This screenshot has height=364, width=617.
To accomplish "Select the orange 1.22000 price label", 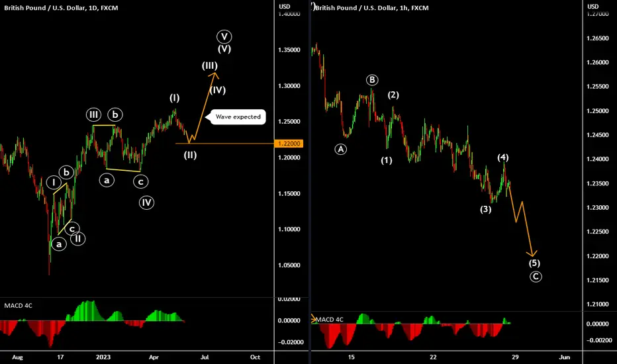I will pos(289,144).
